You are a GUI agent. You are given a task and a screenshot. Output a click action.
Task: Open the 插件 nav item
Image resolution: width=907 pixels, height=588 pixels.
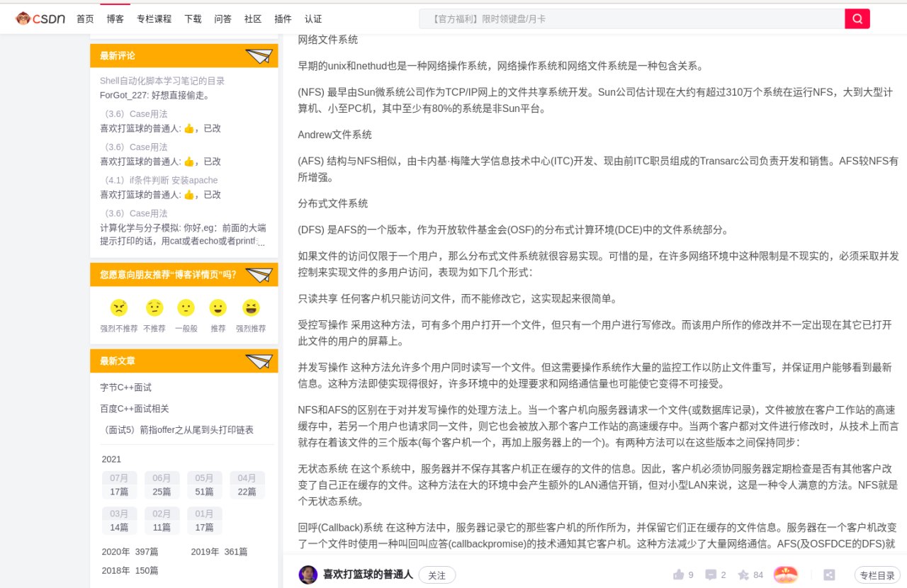283,19
